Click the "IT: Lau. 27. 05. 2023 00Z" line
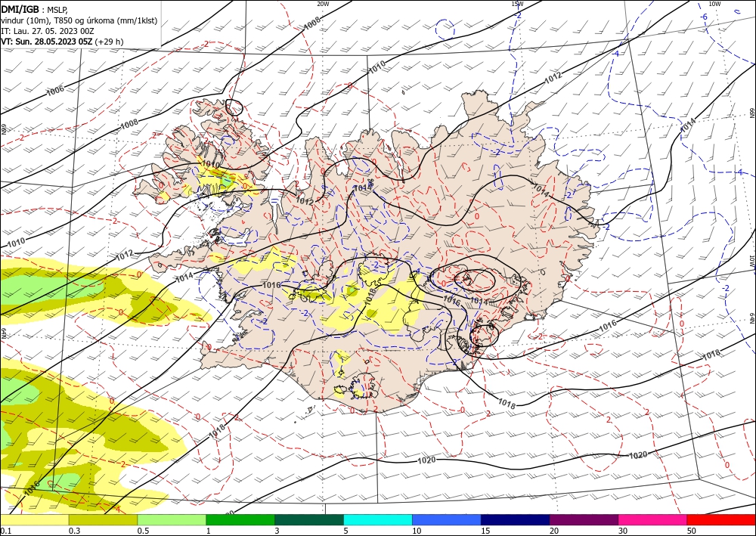 point(47,31)
